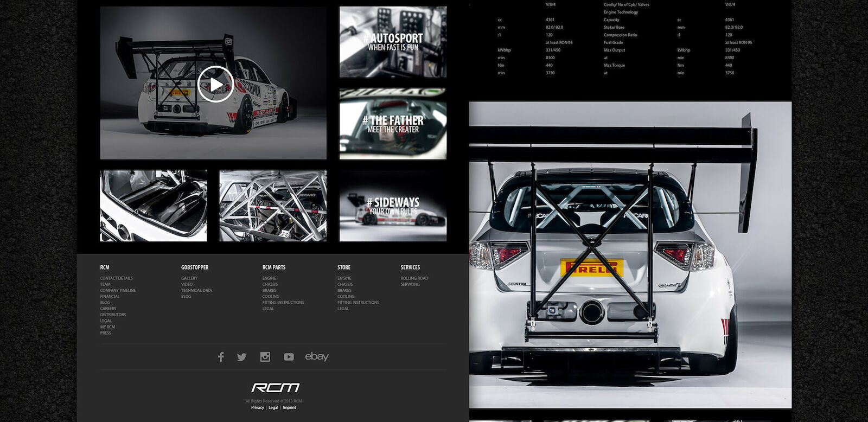The width and height of the screenshot is (868, 422).
Task: Open Rolling Road under Services
Action: pos(414,278)
